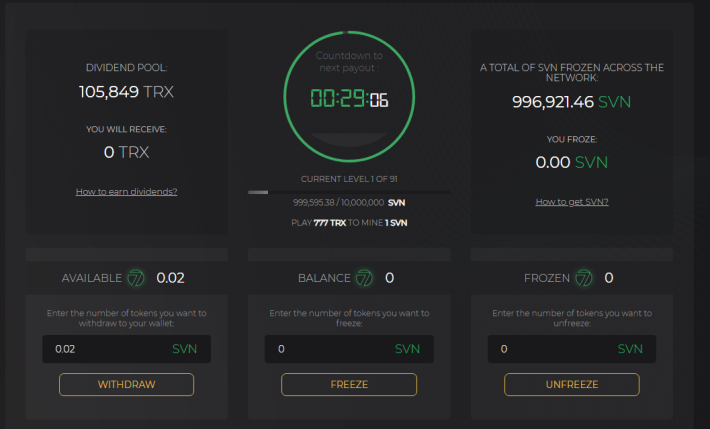The height and width of the screenshot is (429, 710).
Task: Click the AVAILABLE balance value 0.02
Action: [x=170, y=278]
